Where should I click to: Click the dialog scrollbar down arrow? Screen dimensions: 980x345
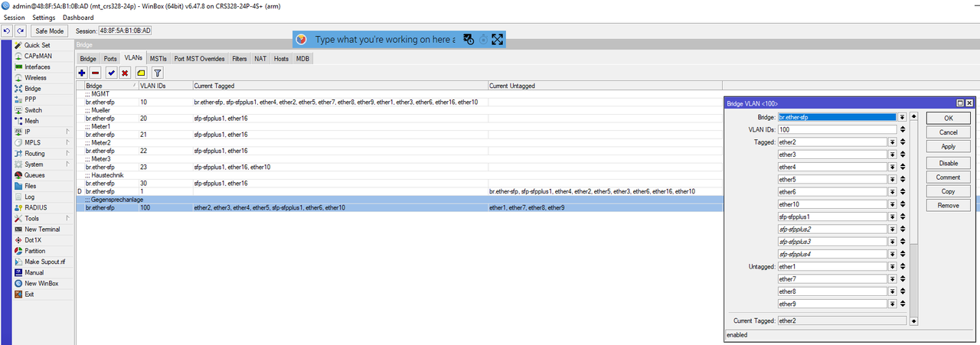click(913, 321)
